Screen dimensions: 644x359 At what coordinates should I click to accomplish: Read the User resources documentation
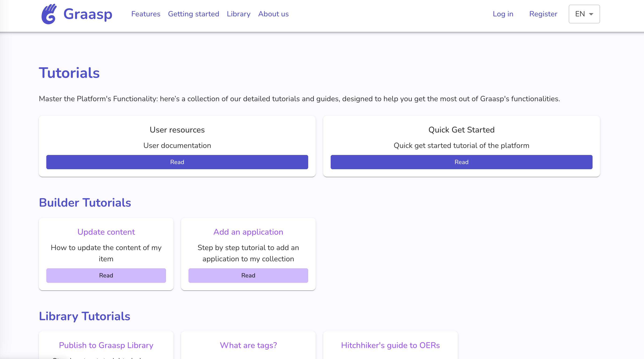tap(177, 162)
